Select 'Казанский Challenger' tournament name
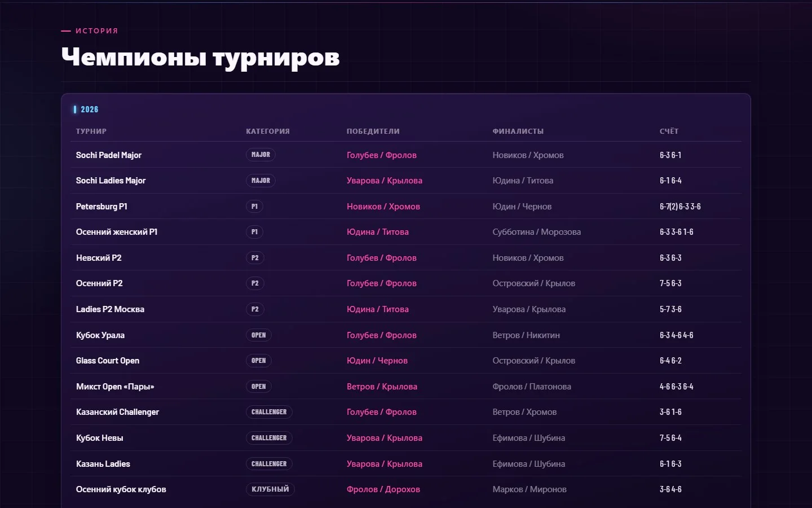This screenshot has height=508, width=812. (x=117, y=412)
